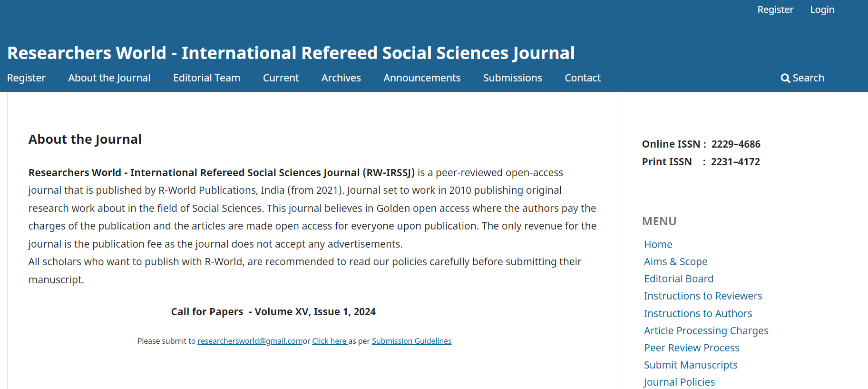The width and height of the screenshot is (868, 389).
Task: Open About the Journal menu item
Action: 109,78
